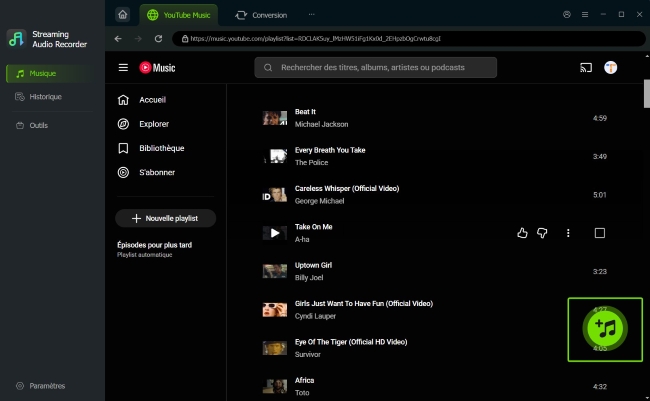The height and width of the screenshot is (401, 650).
Task: Switch to the YouTube Music tab
Action: [x=179, y=15]
